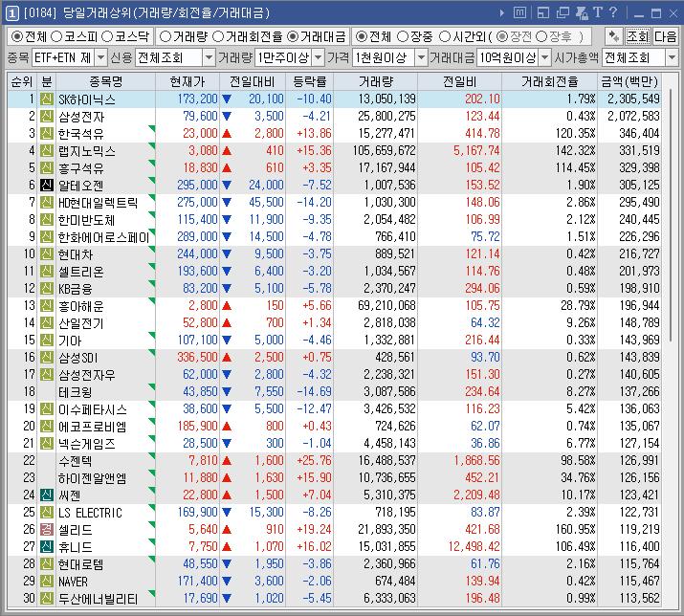
Task: Click the green corner marker on 테크윙 row
Action: pyautogui.click(x=152, y=386)
